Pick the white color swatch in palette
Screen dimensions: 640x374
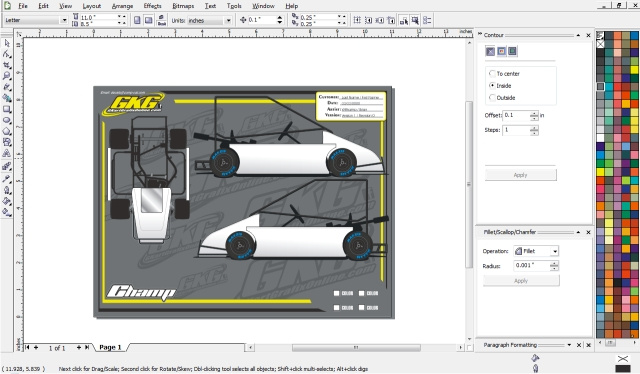(x=600, y=138)
